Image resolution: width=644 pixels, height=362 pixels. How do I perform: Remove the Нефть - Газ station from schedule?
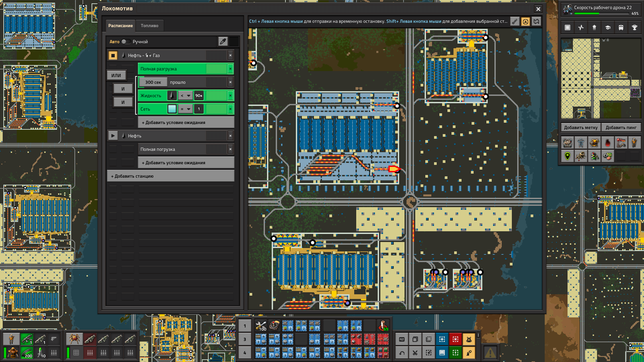(x=230, y=55)
